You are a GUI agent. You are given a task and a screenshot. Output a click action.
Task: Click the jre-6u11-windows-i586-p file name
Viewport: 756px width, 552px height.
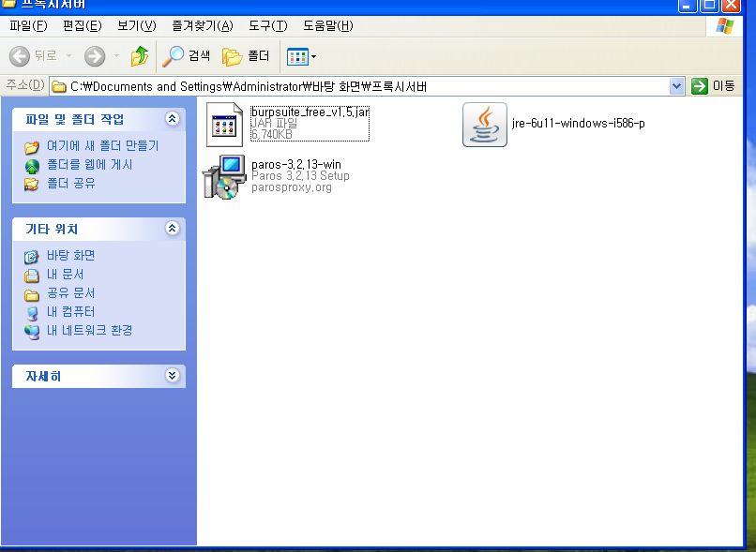pyautogui.click(x=578, y=124)
